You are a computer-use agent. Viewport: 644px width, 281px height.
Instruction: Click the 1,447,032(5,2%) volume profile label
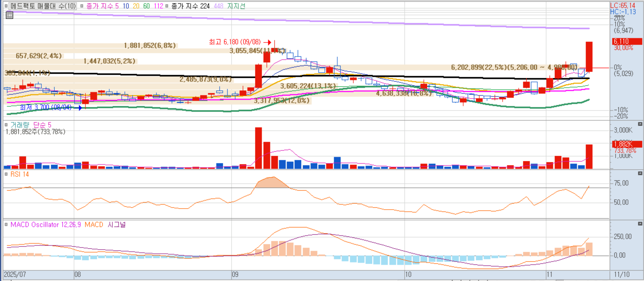(x=110, y=61)
